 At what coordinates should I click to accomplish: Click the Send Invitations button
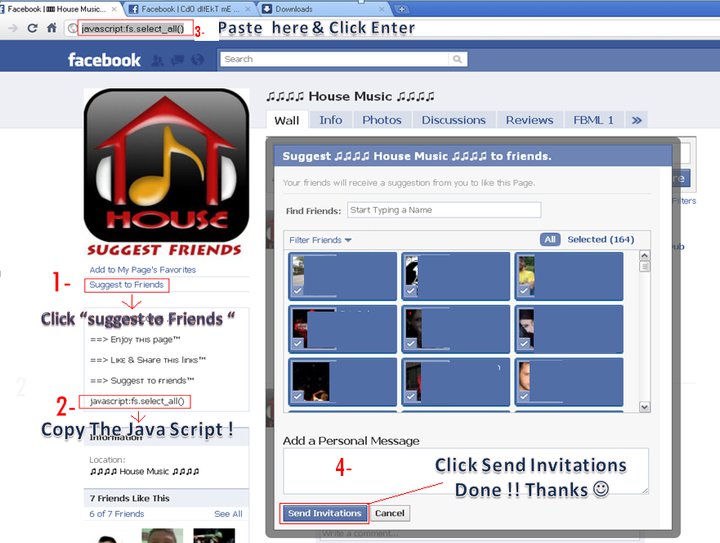[x=325, y=513]
